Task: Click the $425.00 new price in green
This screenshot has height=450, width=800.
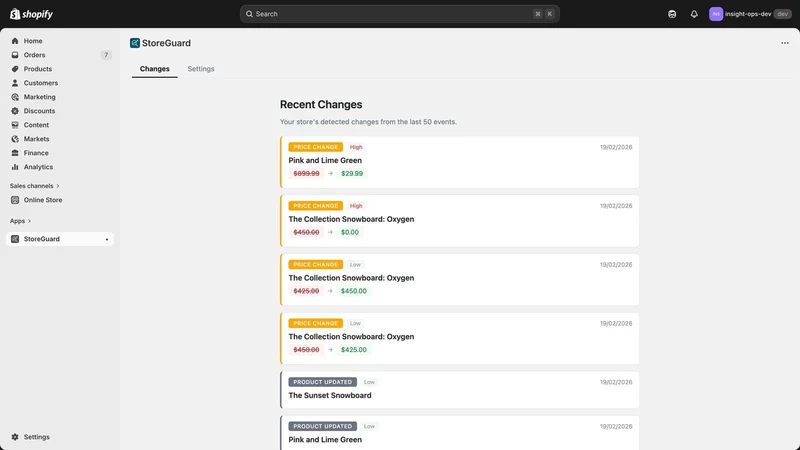Action: [x=354, y=349]
